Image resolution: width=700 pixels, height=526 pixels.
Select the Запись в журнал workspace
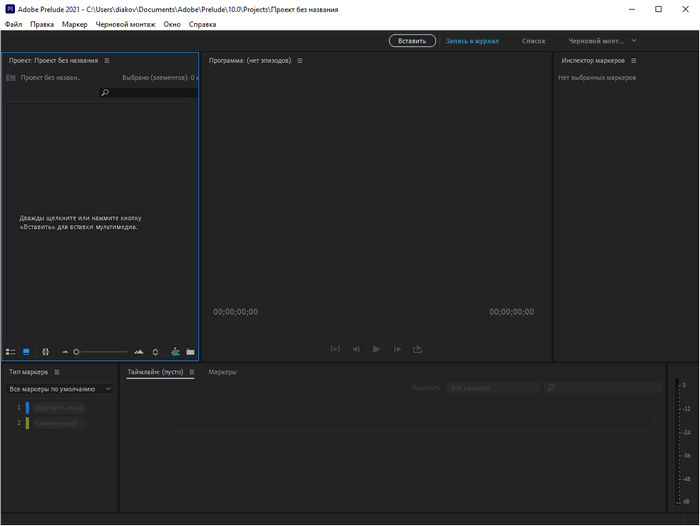point(472,41)
